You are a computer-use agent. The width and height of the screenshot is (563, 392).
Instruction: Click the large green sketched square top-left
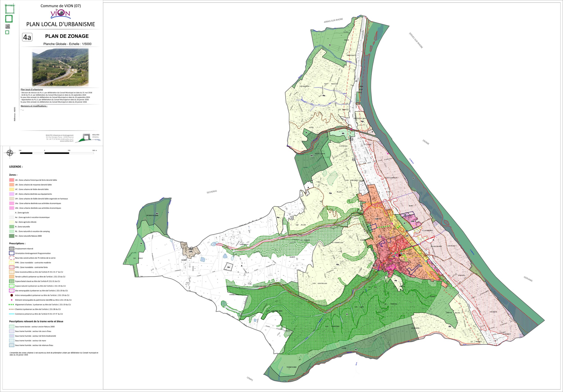coord(10,9)
